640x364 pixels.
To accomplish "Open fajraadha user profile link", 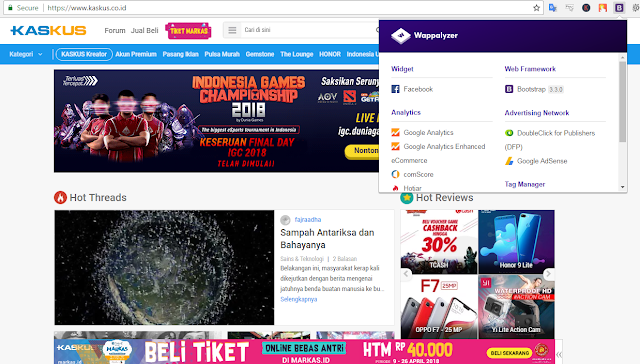I will (308, 220).
